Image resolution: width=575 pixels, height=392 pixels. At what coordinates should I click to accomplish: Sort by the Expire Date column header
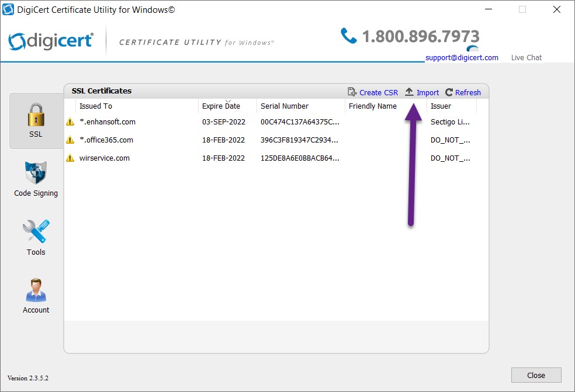[221, 106]
